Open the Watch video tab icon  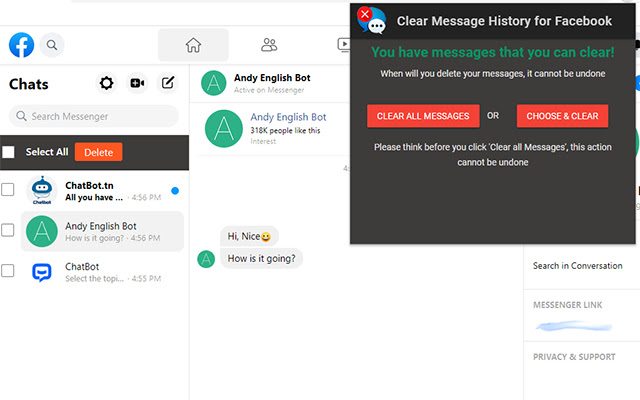pos(344,45)
